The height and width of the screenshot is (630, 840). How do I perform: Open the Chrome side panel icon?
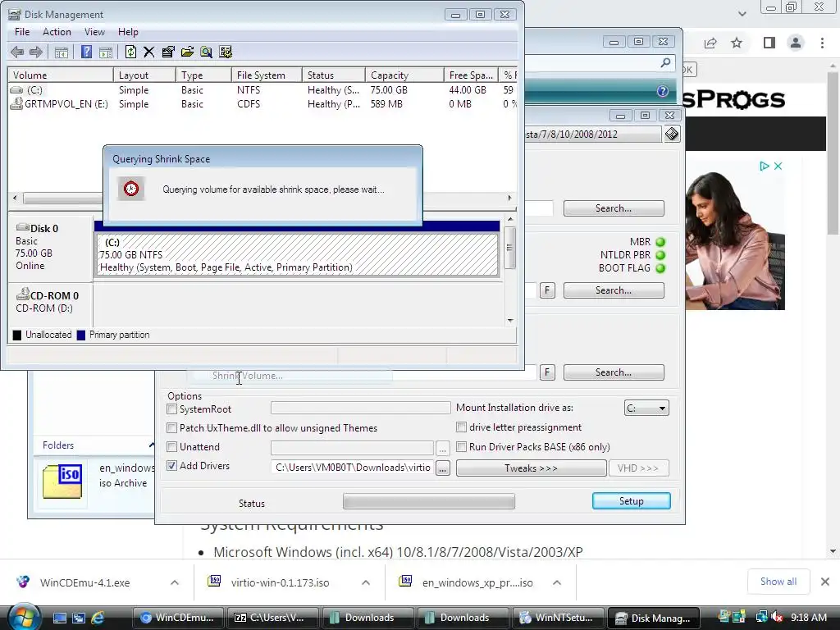769,43
